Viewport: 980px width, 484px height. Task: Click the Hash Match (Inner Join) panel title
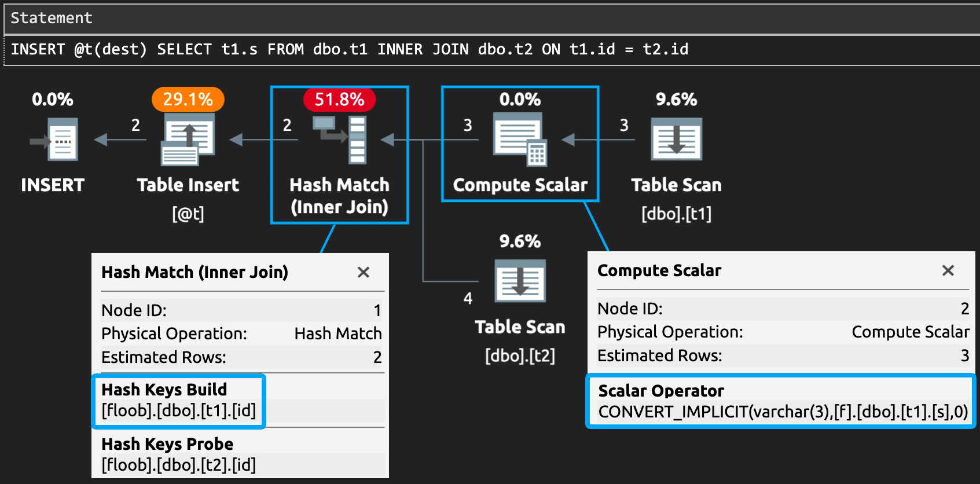click(194, 272)
